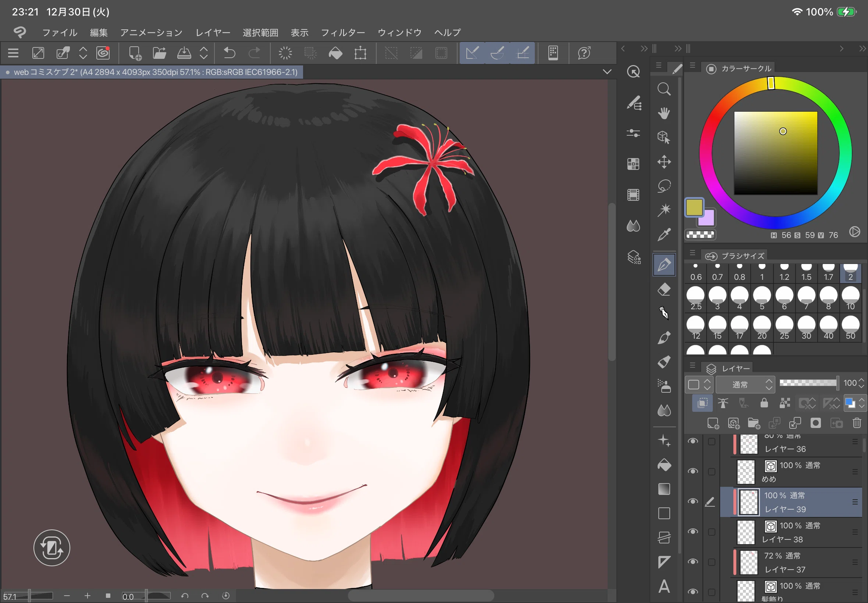Select the Gradient tool
Viewport: 868px width, 603px height.
664,489
